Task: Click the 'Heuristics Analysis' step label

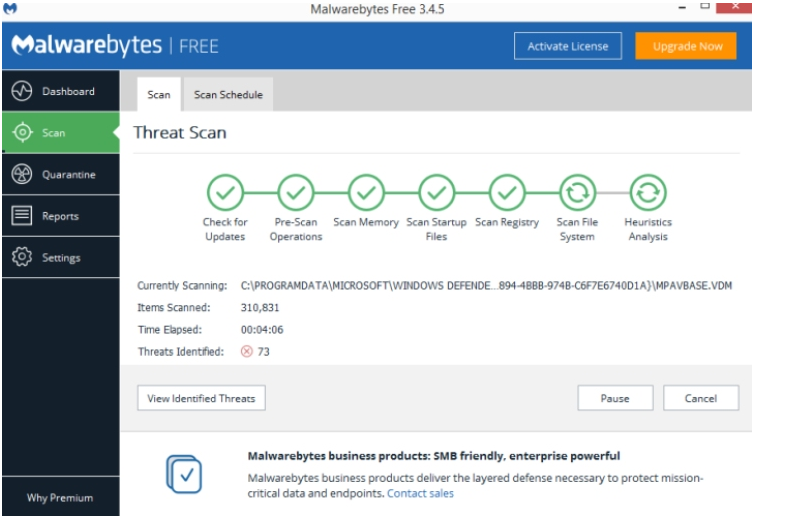Action: [x=648, y=229]
